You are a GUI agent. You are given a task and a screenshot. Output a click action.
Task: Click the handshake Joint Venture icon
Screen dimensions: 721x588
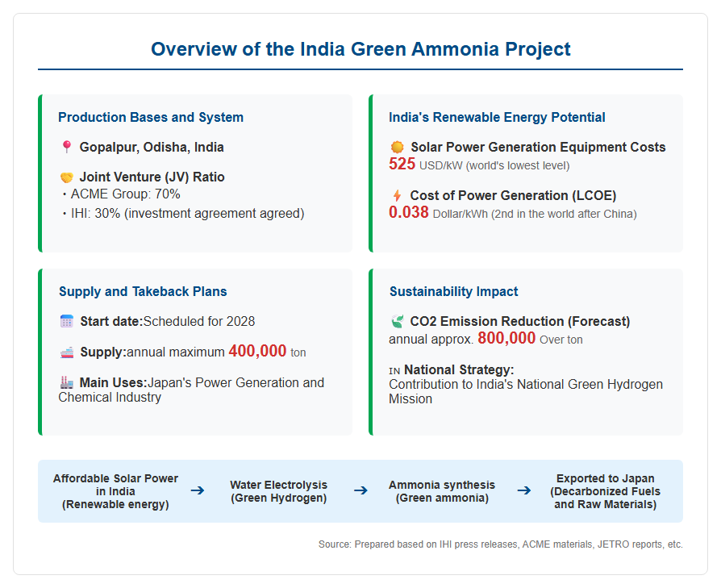tap(67, 177)
